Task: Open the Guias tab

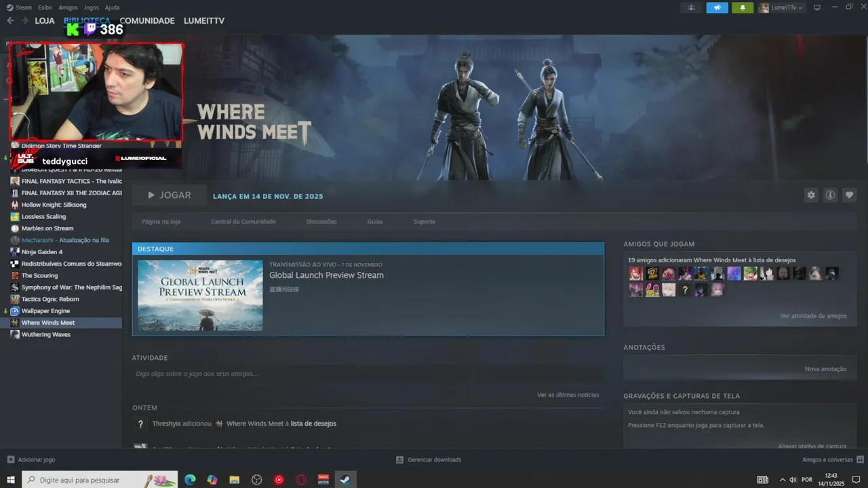Action: tap(375, 222)
